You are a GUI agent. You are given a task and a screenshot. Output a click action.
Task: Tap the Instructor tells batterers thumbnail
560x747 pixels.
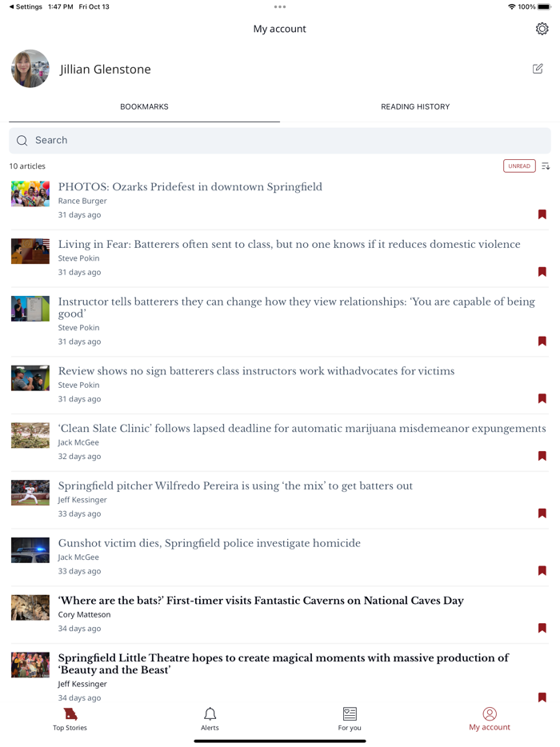[x=30, y=308]
